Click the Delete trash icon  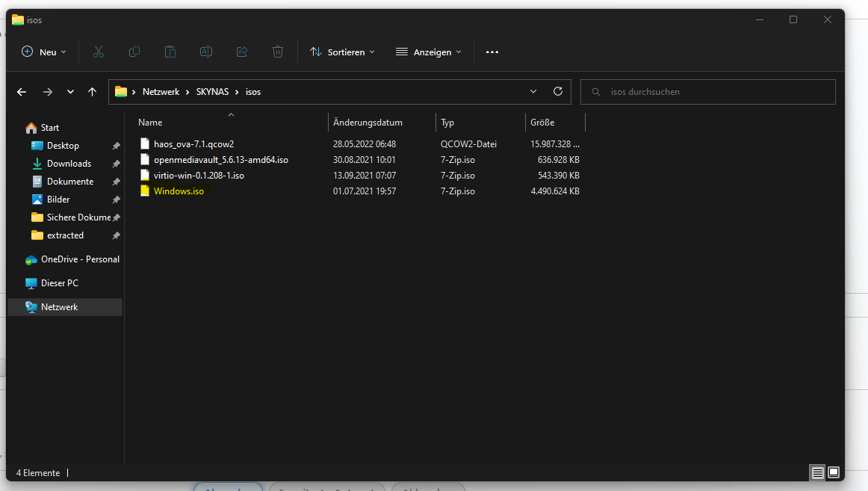(x=278, y=52)
